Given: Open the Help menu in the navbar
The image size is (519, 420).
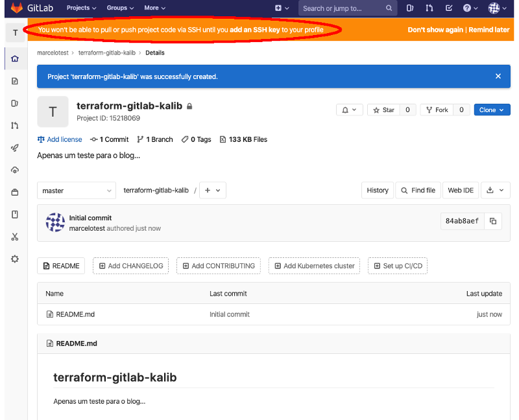Looking at the screenshot, I should tap(468, 8).
